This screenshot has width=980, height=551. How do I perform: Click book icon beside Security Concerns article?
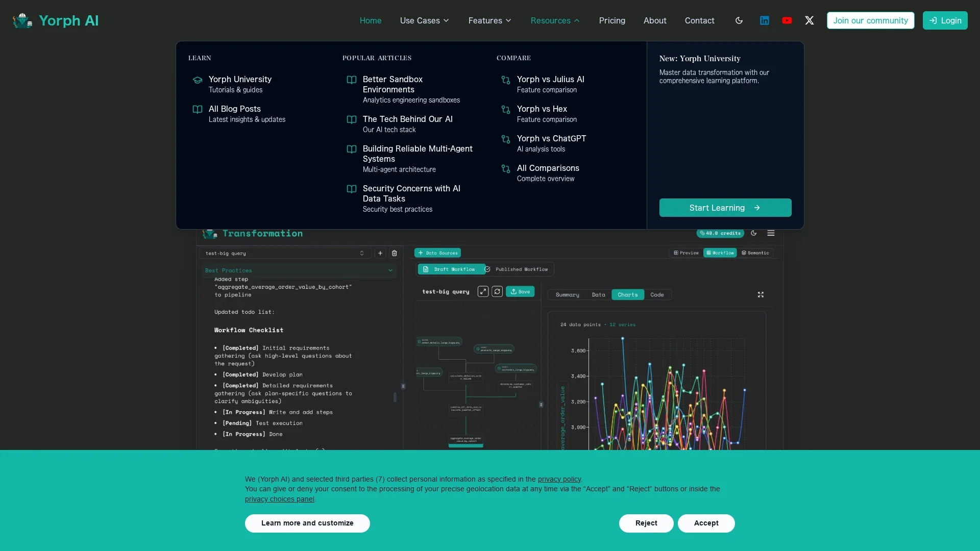click(352, 189)
